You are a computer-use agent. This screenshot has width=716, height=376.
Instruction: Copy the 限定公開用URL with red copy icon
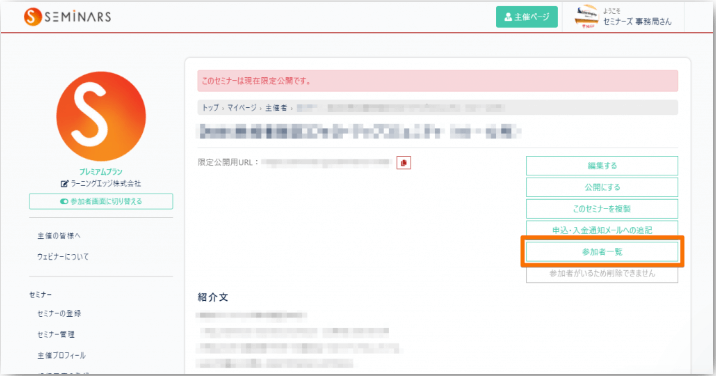click(x=403, y=163)
